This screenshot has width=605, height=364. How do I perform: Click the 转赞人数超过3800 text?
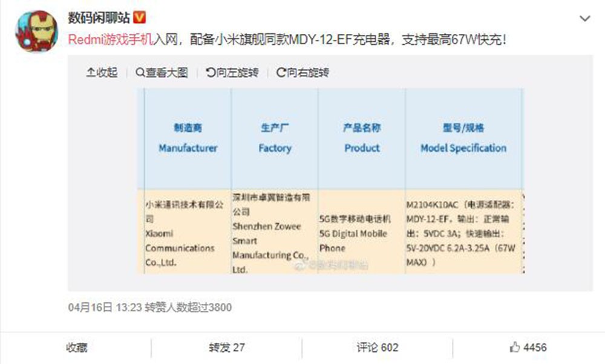(x=188, y=307)
